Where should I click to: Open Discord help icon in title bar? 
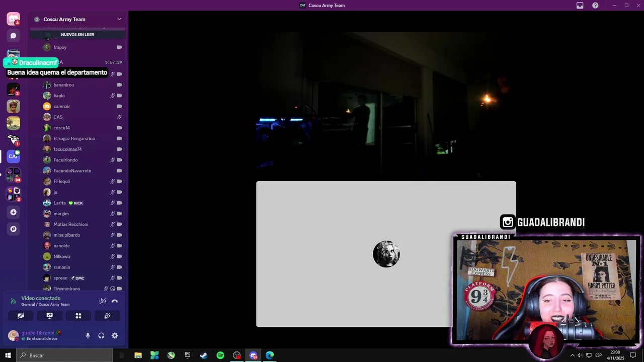click(595, 6)
